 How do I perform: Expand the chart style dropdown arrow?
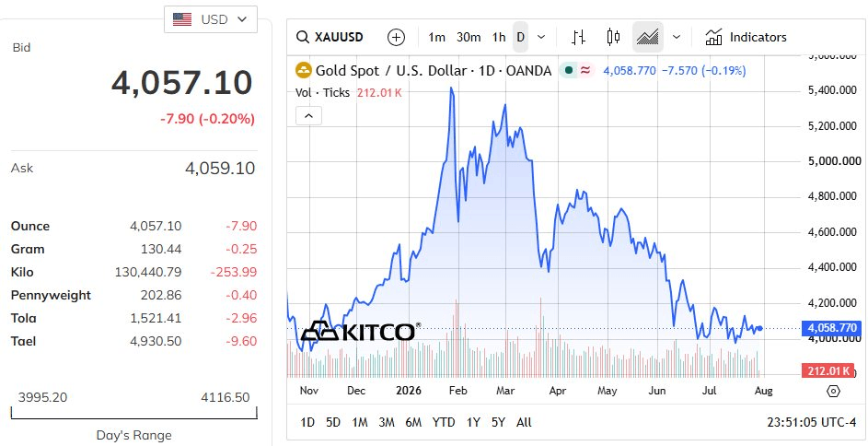[x=676, y=37]
